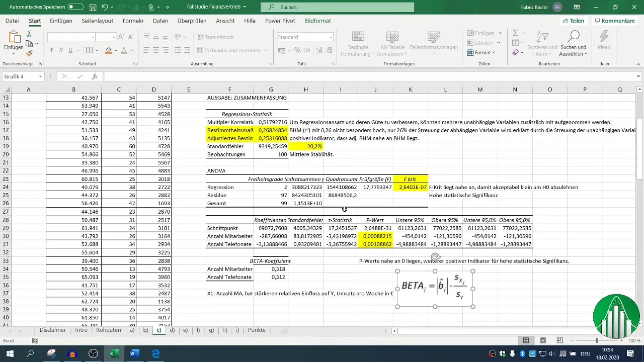Open Sortieren und Filtern

543,44
